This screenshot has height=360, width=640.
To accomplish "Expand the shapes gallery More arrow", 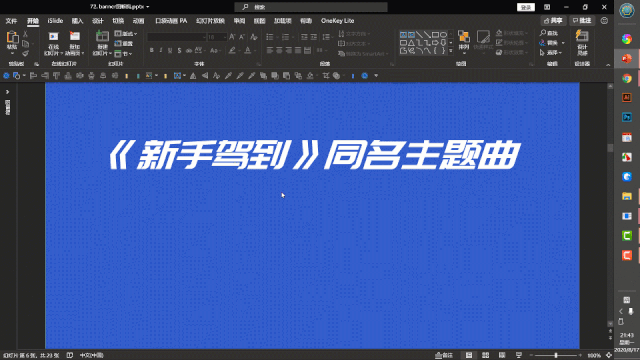I will 451,51.
